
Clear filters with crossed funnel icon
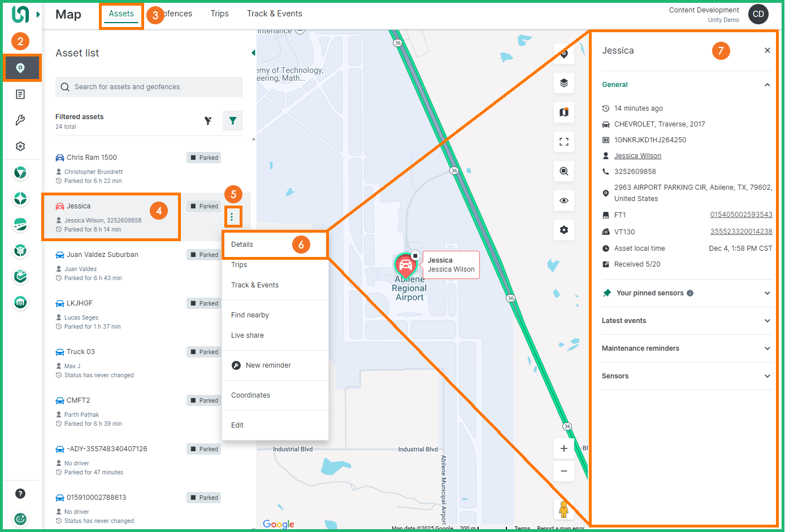pyautogui.click(x=208, y=121)
